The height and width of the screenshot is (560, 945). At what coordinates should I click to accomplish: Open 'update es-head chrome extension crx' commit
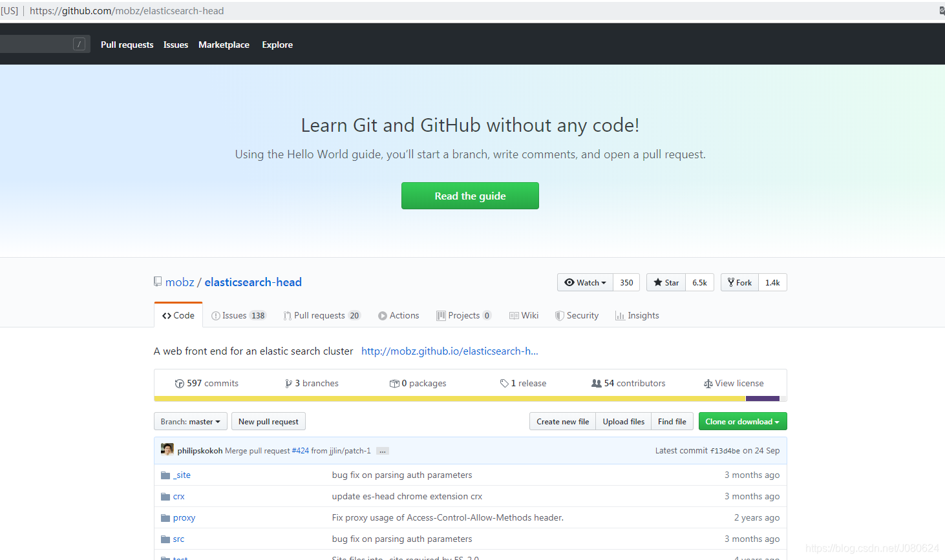pyautogui.click(x=407, y=497)
